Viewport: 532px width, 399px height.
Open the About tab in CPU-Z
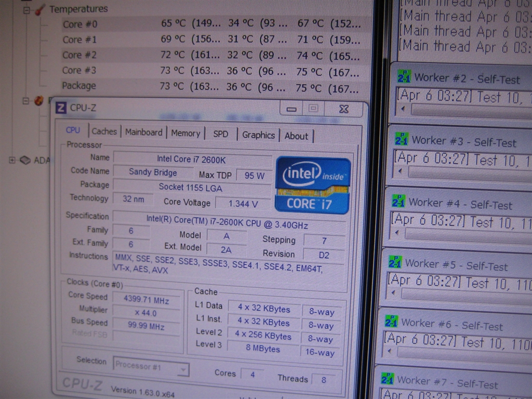(296, 136)
